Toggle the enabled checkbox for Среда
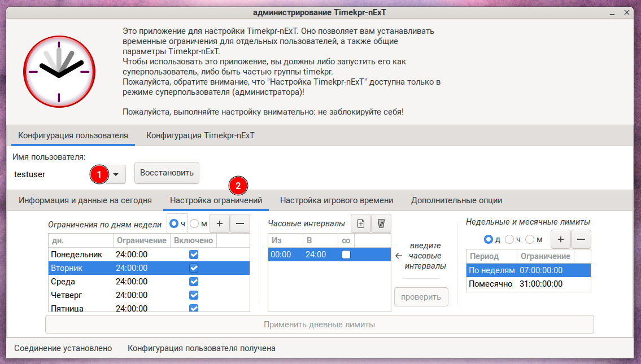Viewport: 641px width, 364px height. (194, 282)
